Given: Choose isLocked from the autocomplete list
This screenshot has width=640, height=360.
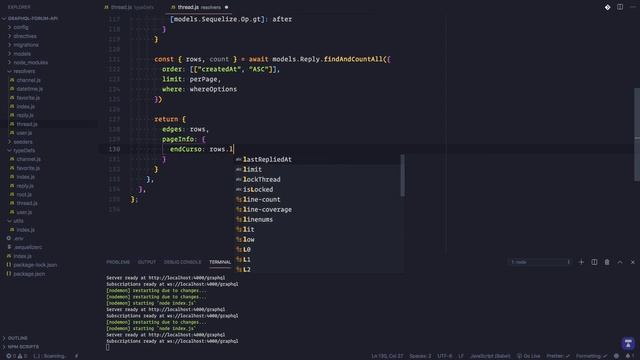Looking at the screenshot, I should 318,189.
